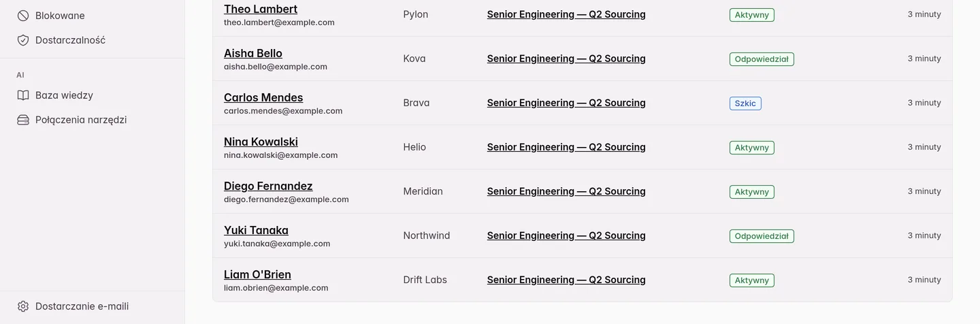
Task: Click the Baza wiedzy book icon
Action: tap(23, 95)
